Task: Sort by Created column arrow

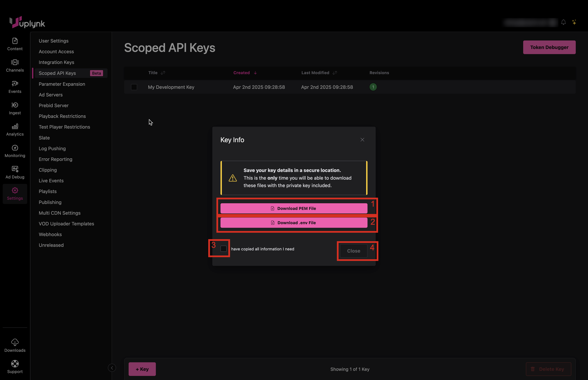Action: pyautogui.click(x=255, y=73)
